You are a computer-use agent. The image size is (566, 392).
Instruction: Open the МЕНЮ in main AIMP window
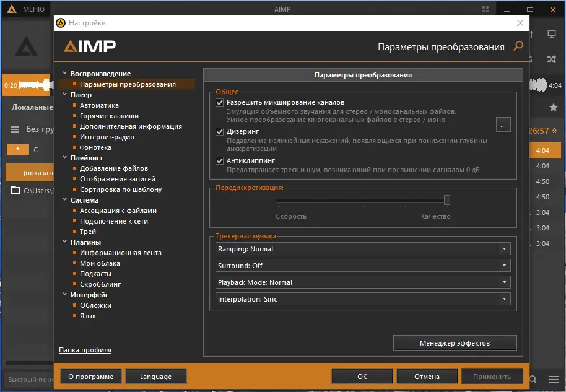click(33, 9)
